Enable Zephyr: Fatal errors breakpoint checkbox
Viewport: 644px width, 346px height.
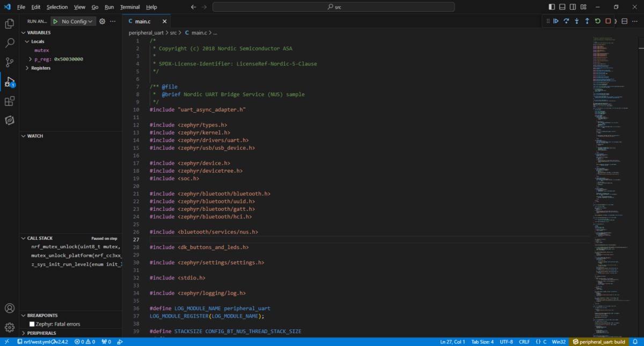click(32, 324)
